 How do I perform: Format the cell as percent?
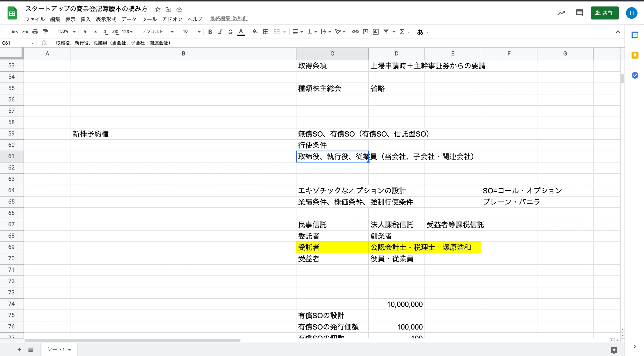pos(95,32)
